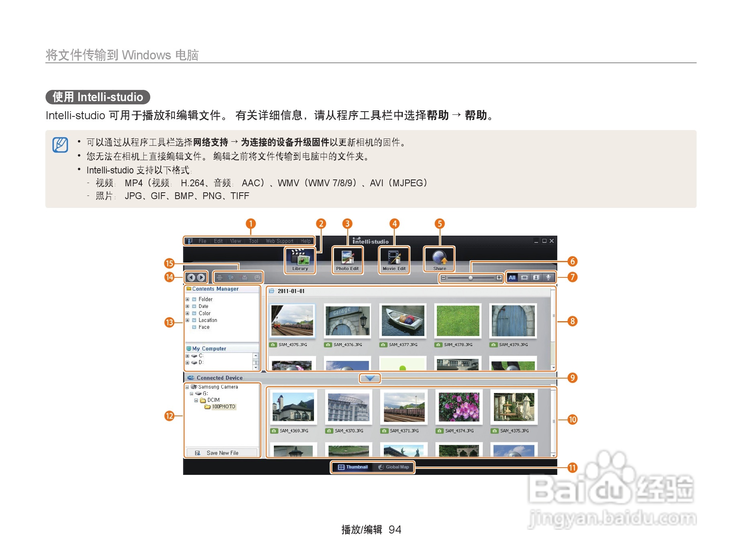Click the DCIM folder icon
The width and height of the screenshot is (742, 560).
(203, 400)
